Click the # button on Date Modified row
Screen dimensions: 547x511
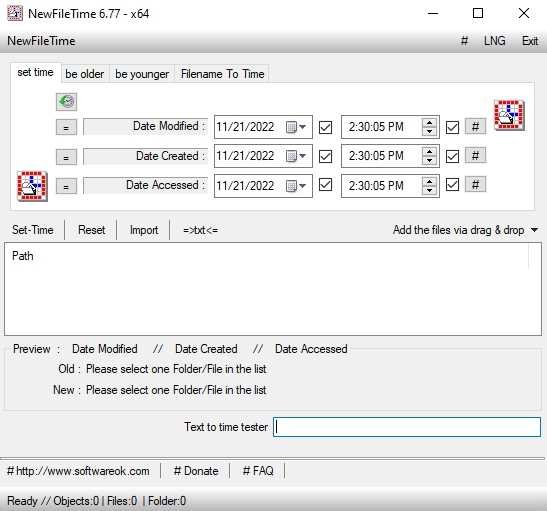[x=475, y=126]
